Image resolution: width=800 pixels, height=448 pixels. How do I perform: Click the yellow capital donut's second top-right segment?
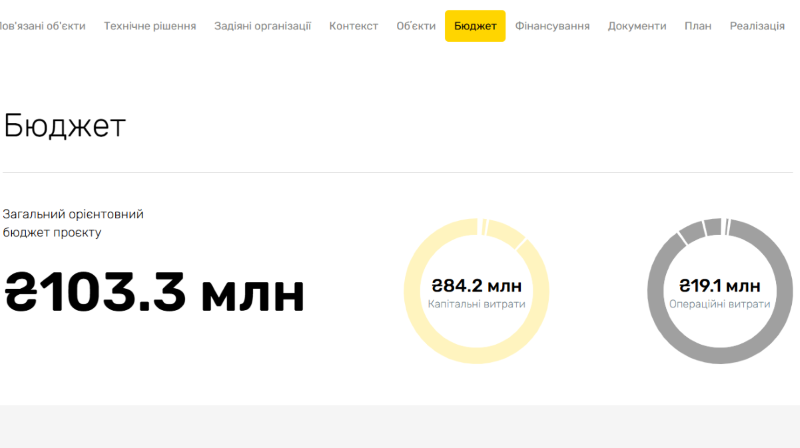pos(504,233)
